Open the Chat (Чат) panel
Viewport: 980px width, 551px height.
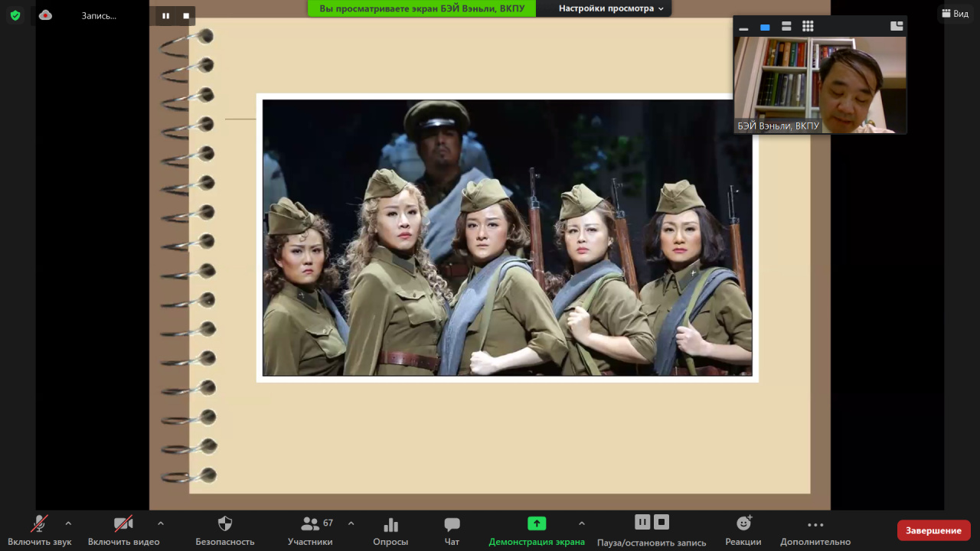tap(452, 524)
